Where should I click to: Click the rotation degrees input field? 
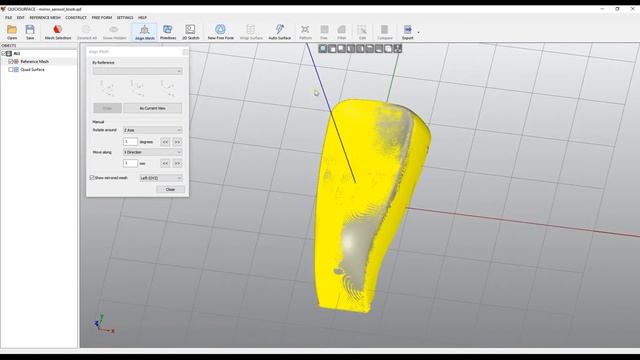[130, 142]
